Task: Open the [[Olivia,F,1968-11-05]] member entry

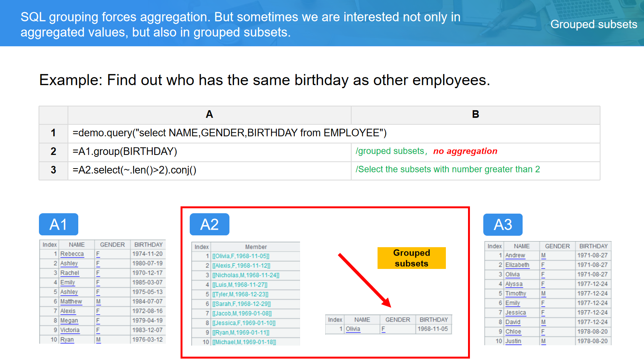Action: click(241, 256)
